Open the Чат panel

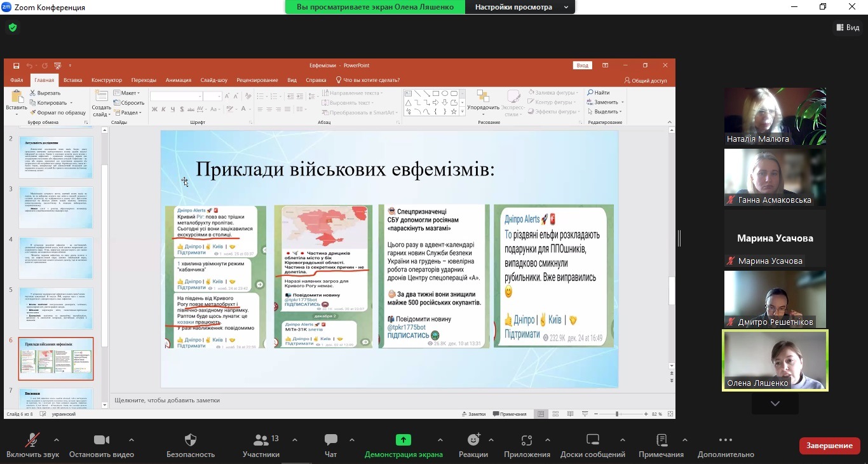click(330, 440)
